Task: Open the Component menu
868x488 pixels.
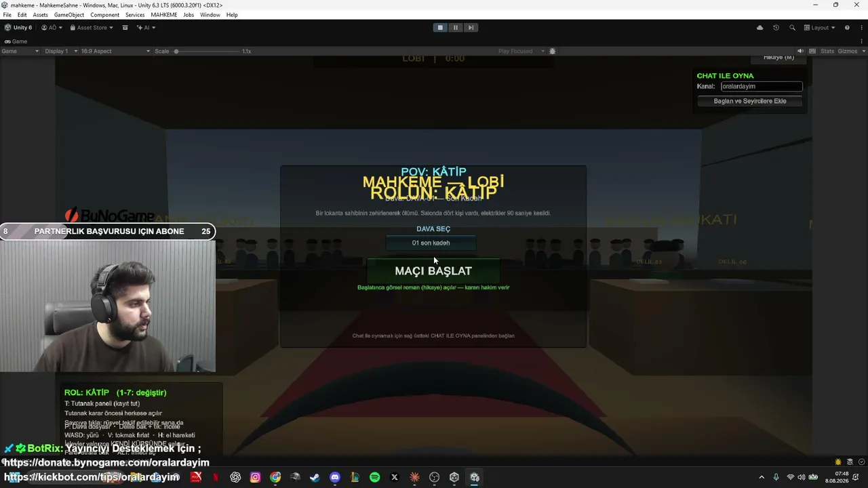Action: 105,15
